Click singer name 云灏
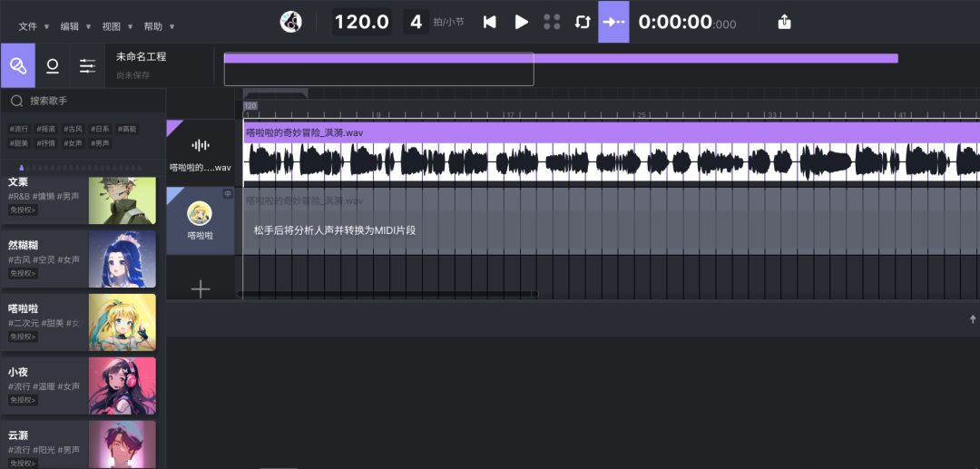The image size is (980, 469). click(18, 435)
